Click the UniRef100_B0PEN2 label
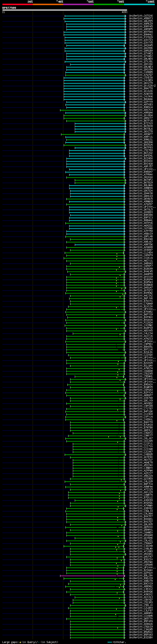The height and width of the screenshot is (644, 157). coord(141,293)
